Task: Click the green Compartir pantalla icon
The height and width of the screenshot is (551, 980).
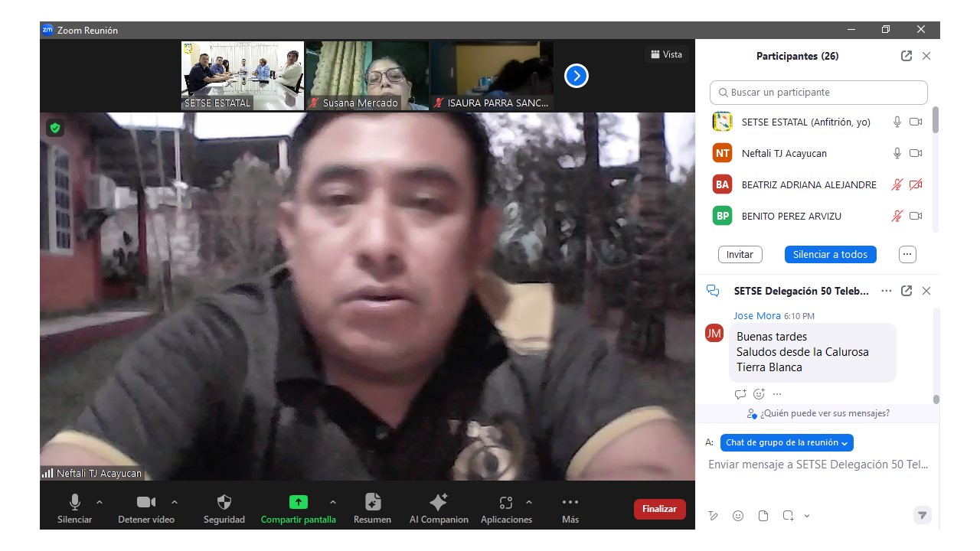Action: click(x=298, y=503)
